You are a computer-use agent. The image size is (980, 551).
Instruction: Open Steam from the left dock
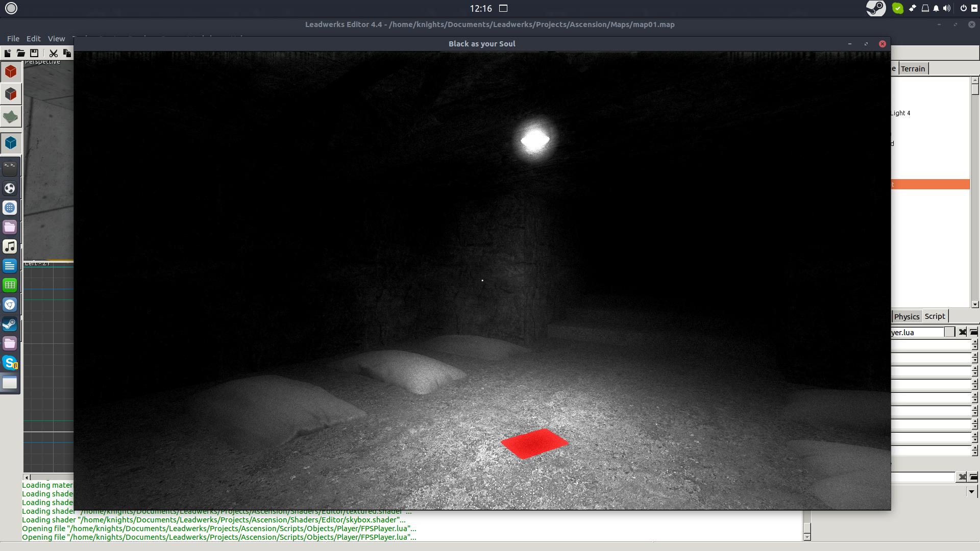tap(10, 324)
